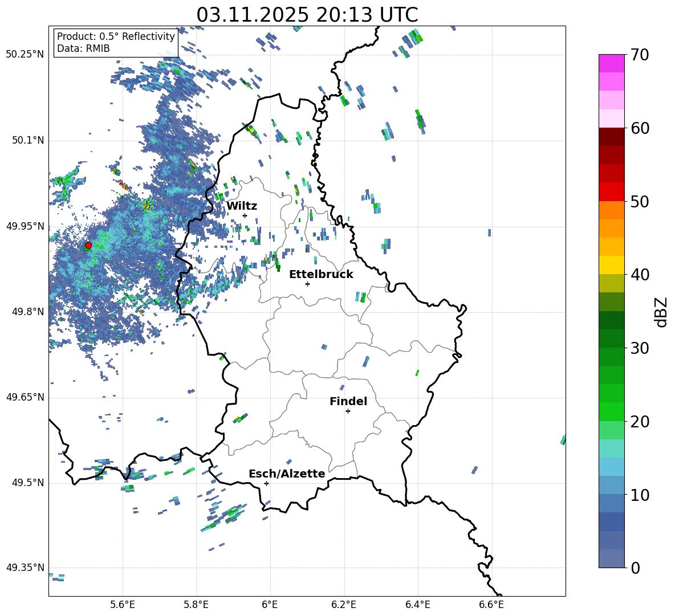This screenshot has height=616, width=675.
Task: Click the magenta top colorbar segment
Action: click(x=611, y=64)
